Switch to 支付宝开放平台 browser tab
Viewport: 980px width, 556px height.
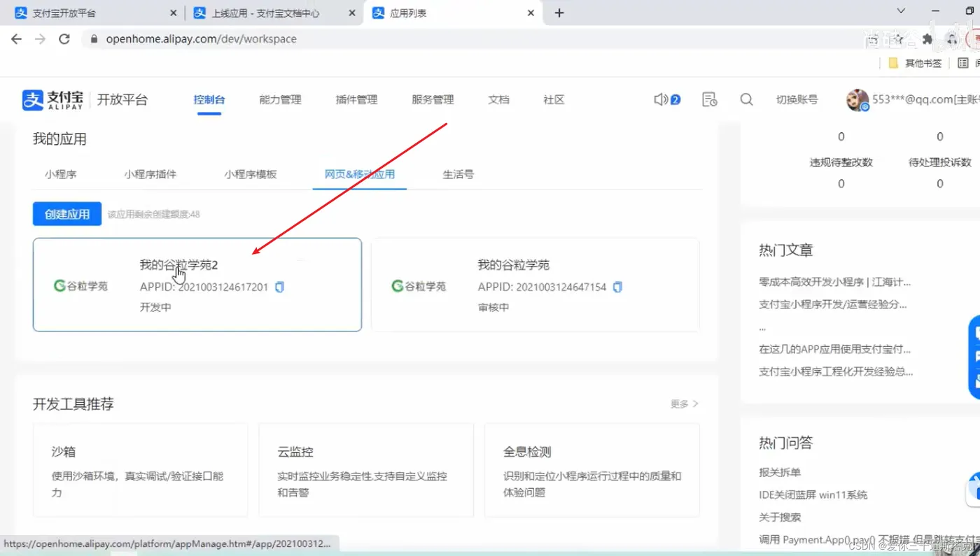coord(96,13)
